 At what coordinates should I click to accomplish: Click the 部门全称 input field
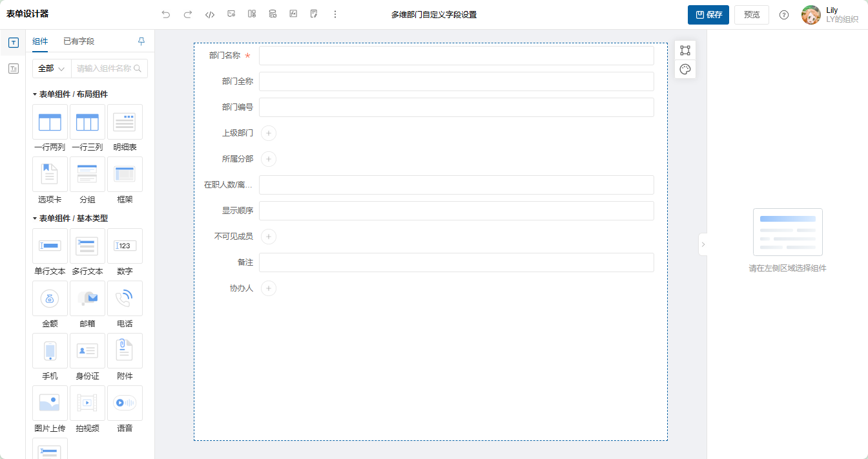point(457,81)
